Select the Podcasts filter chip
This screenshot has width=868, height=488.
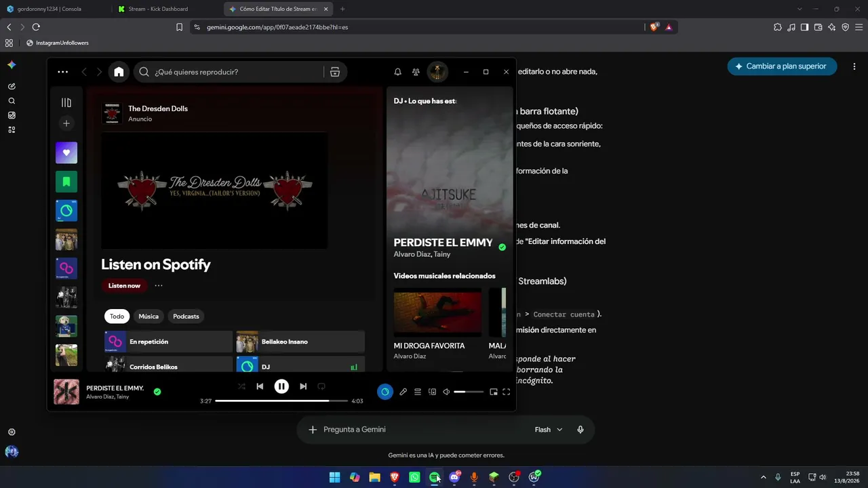point(186,317)
